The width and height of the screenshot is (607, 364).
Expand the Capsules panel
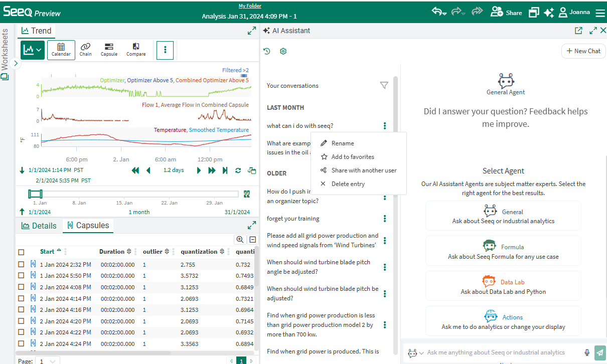pyautogui.click(x=252, y=226)
